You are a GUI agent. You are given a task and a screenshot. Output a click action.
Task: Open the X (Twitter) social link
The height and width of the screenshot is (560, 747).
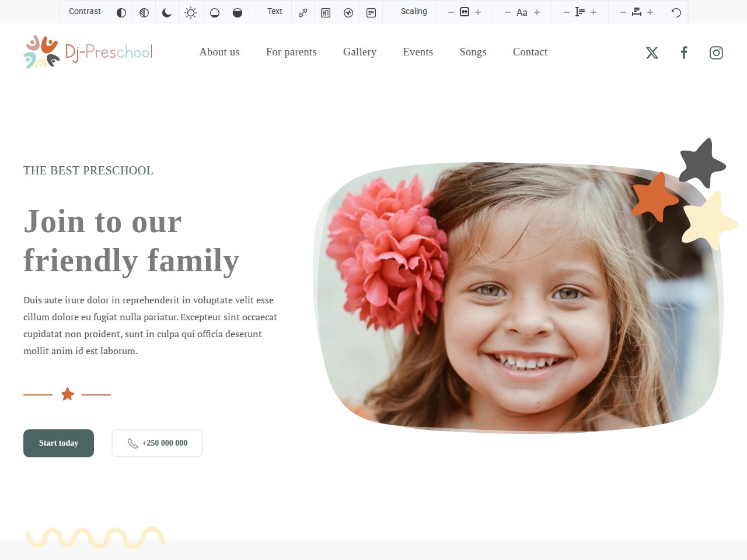pyautogui.click(x=652, y=53)
